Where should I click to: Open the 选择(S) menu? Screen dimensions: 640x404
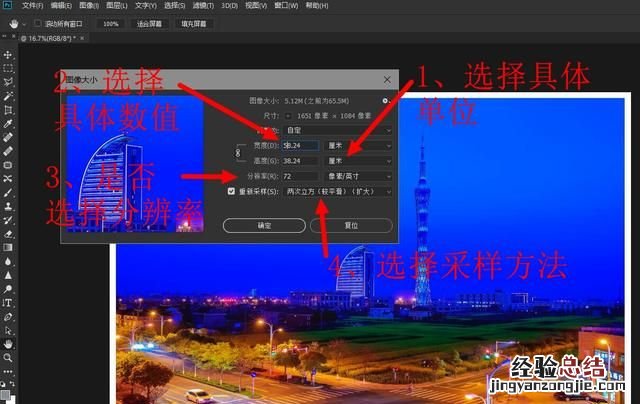pos(175,6)
